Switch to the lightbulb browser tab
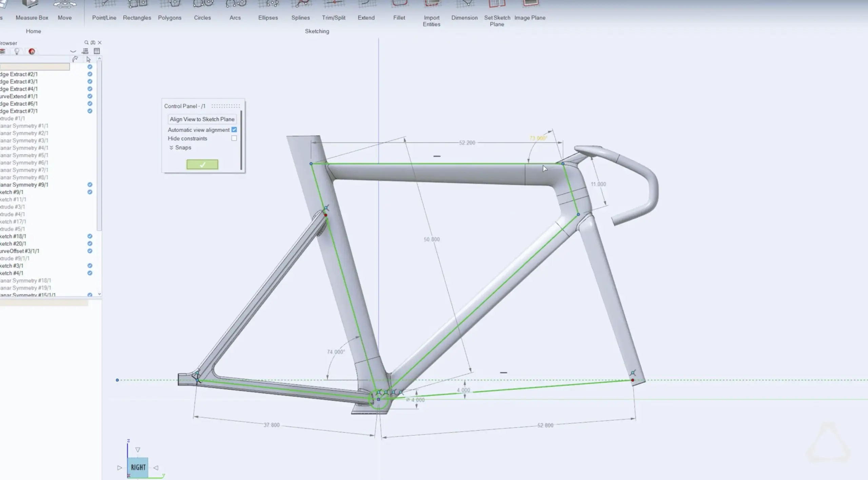 tap(17, 51)
